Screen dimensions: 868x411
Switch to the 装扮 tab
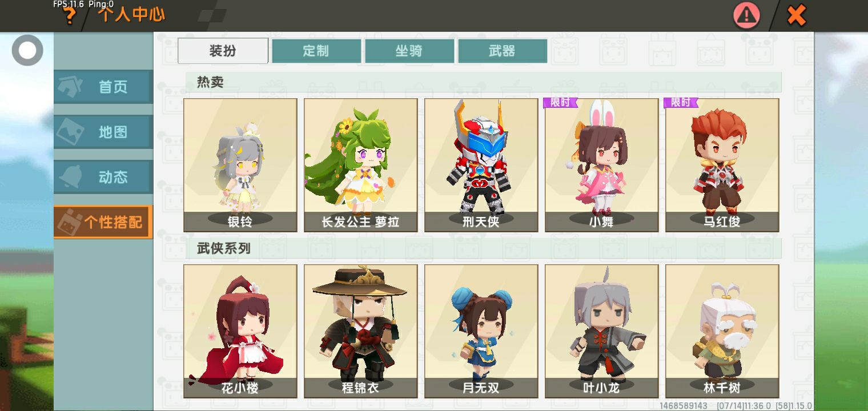tap(223, 51)
